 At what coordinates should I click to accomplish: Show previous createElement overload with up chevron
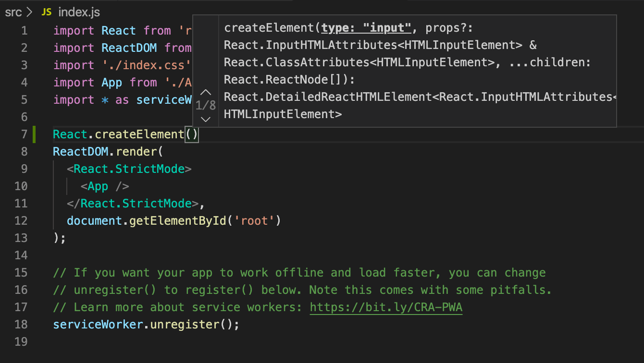pos(206,92)
